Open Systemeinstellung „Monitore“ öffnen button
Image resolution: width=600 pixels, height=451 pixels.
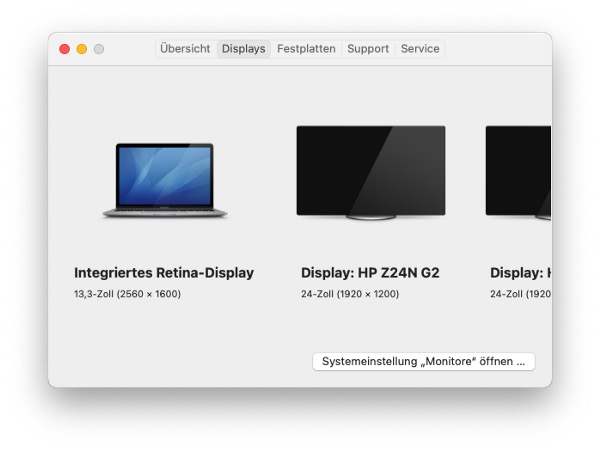click(x=423, y=362)
